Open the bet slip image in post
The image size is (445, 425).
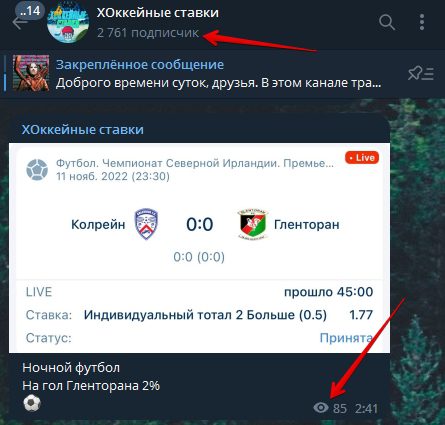click(x=199, y=248)
